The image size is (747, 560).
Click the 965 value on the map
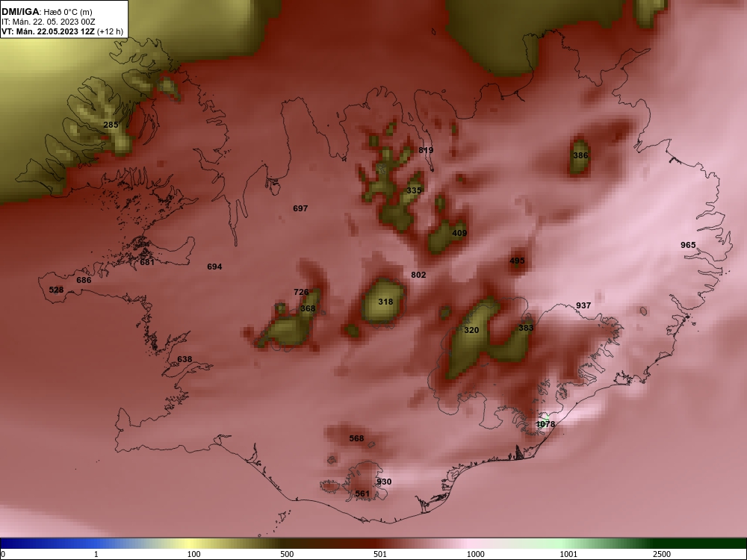(688, 245)
